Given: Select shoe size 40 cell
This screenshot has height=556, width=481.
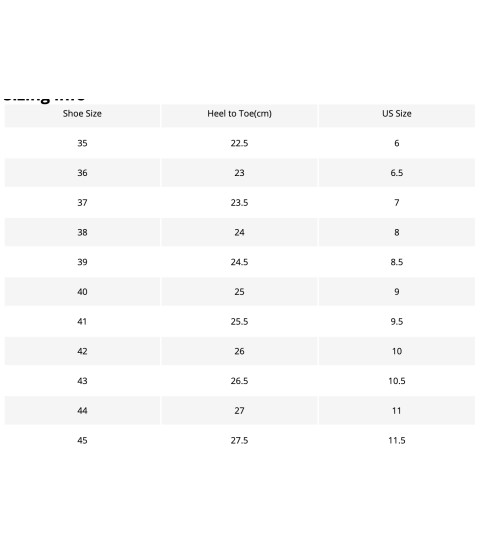Looking at the screenshot, I should tap(82, 292).
